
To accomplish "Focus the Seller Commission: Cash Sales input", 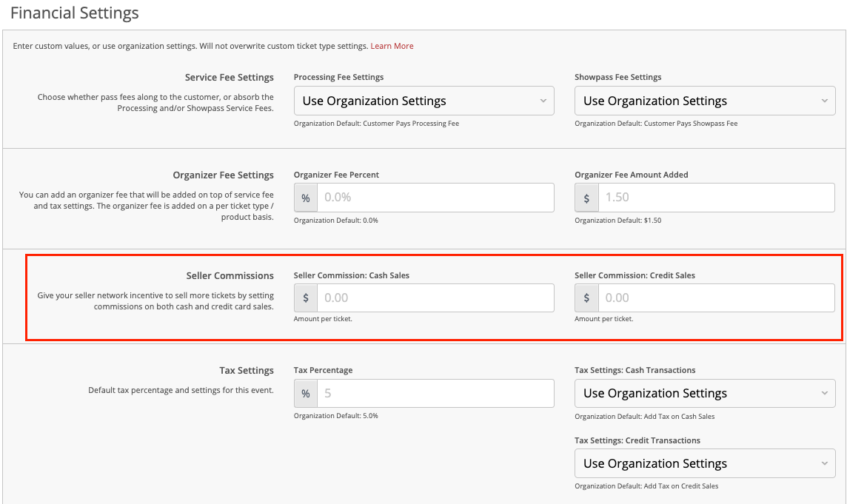I will coord(435,298).
